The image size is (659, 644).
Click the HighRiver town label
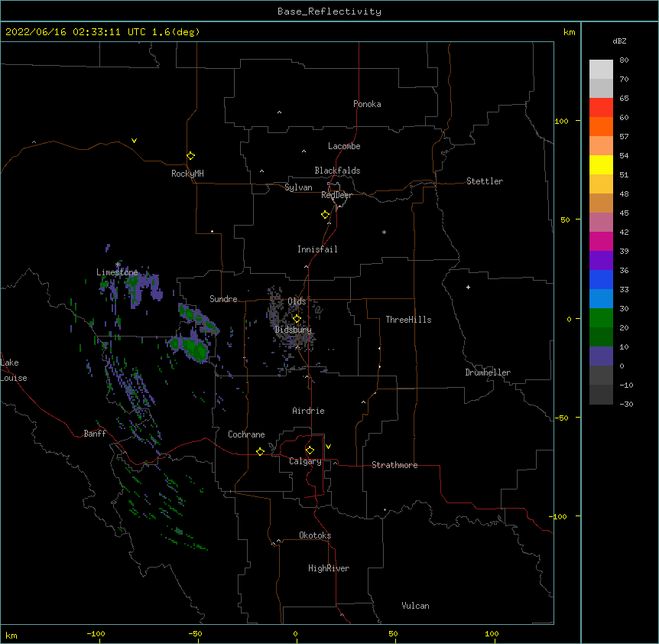[x=329, y=568]
